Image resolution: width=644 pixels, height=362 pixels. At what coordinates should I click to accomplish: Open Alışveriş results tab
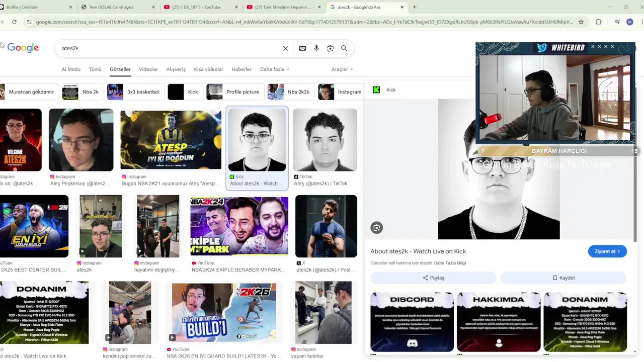pyautogui.click(x=176, y=69)
